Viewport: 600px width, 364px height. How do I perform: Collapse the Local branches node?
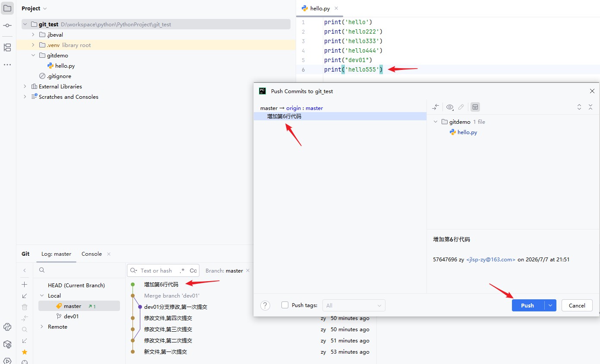(42, 295)
